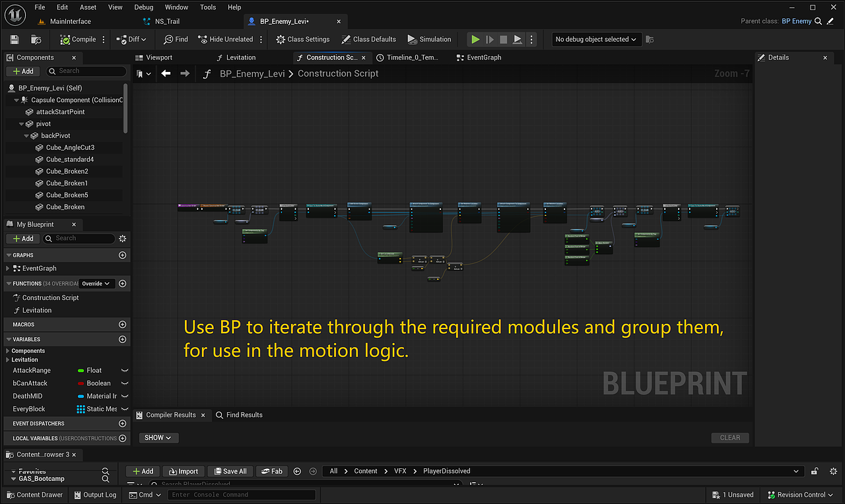This screenshot has height=504, width=845.
Task: Open Class Defaults
Action: (368, 40)
